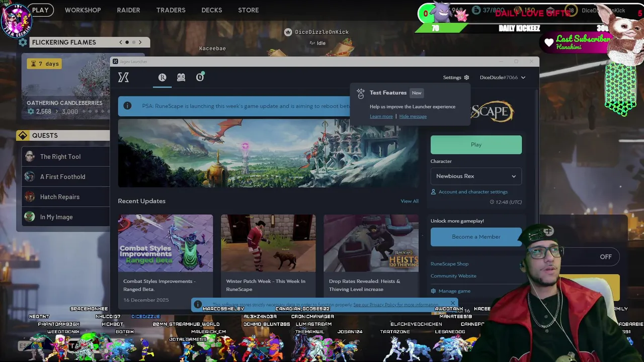The width and height of the screenshot is (644, 362).
Task: Click the Jagex X logo in launcher
Action: pyautogui.click(x=123, y=77)
